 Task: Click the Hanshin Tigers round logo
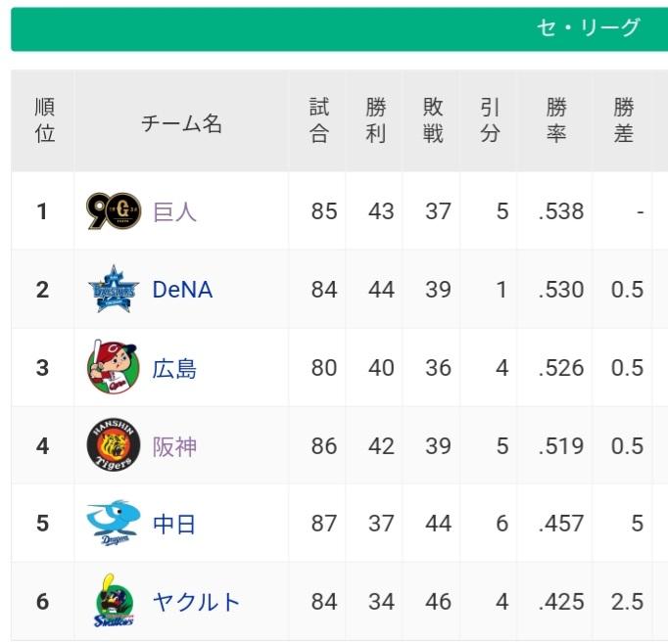click(x=114, y=444)
